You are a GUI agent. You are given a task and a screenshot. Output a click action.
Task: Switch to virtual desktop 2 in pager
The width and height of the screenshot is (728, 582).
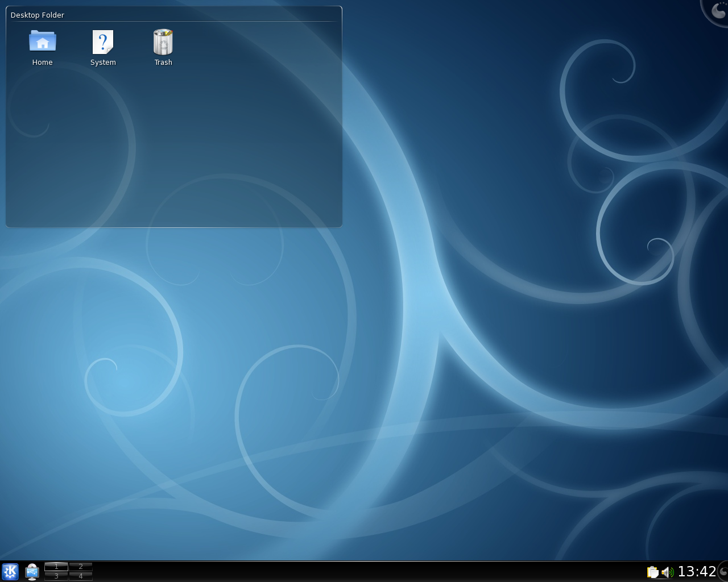pos(81,566)
